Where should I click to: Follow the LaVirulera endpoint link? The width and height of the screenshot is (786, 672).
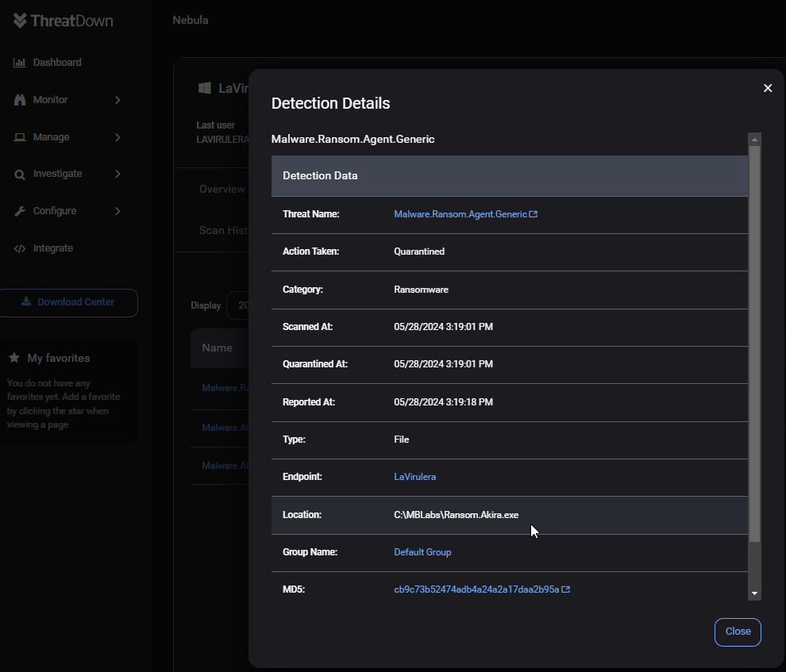tap(414, 477)
